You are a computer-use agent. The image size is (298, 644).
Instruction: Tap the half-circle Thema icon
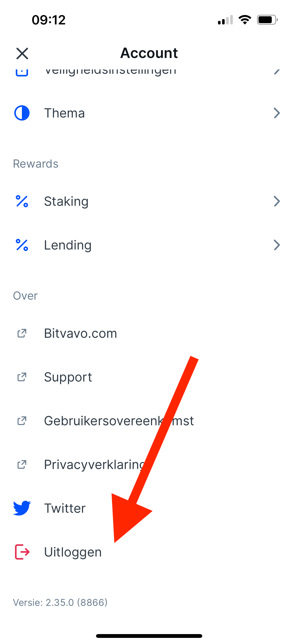[x=22, y=113]
